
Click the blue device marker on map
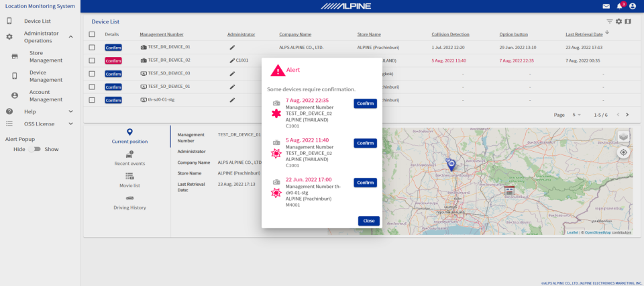pos(451,164)
